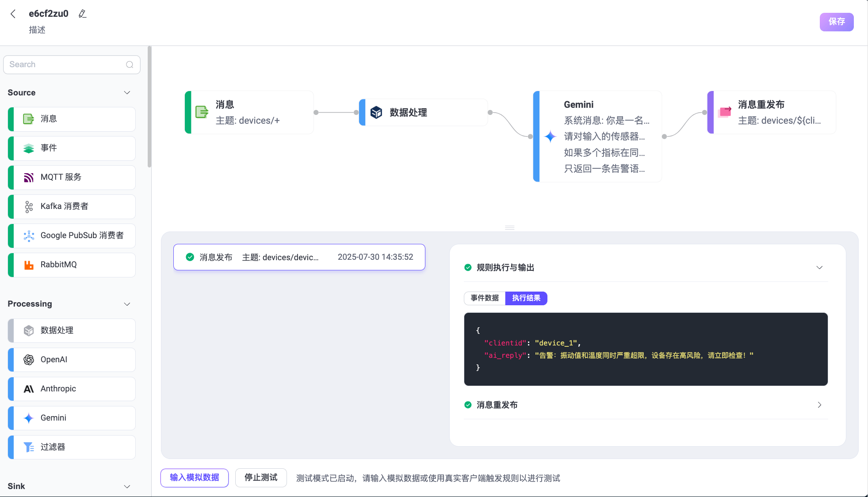Collapse the Processing section
This screenshot has height=497, width=868.
[x=127, y=304]
